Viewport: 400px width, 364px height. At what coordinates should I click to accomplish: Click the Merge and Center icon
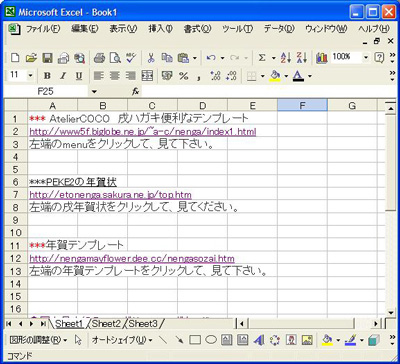(x=147, y=76)
